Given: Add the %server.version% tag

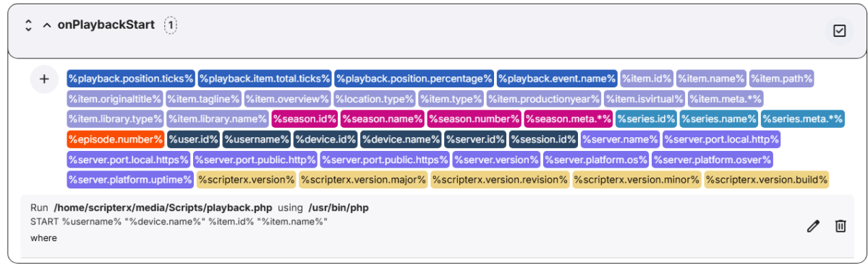Looking at the screenshot, I should pyautogui.click(x=496, y=159).
